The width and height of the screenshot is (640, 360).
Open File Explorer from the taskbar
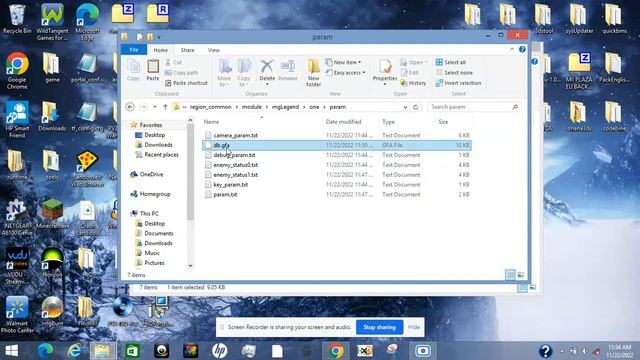(102, 351)
